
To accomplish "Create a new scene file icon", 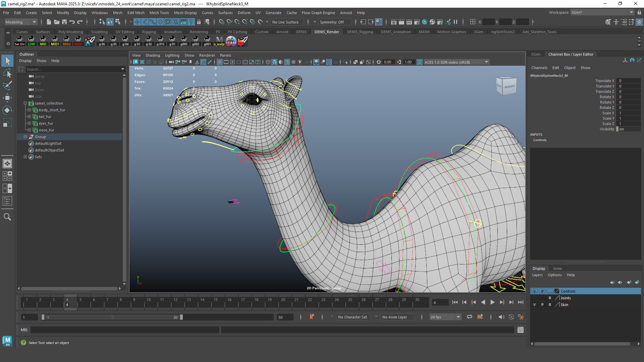I will [49, 22].
